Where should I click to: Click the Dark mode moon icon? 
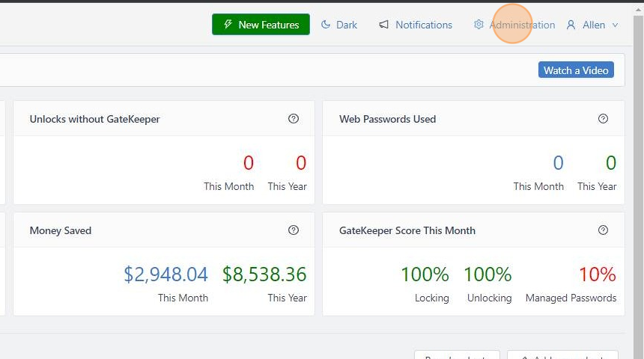click(326, 25)
